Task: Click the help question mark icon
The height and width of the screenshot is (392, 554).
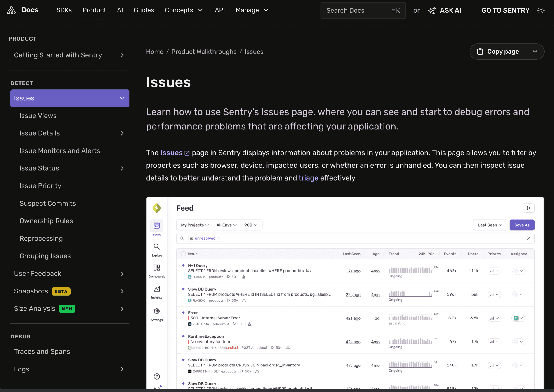Action: click(157, 376)
